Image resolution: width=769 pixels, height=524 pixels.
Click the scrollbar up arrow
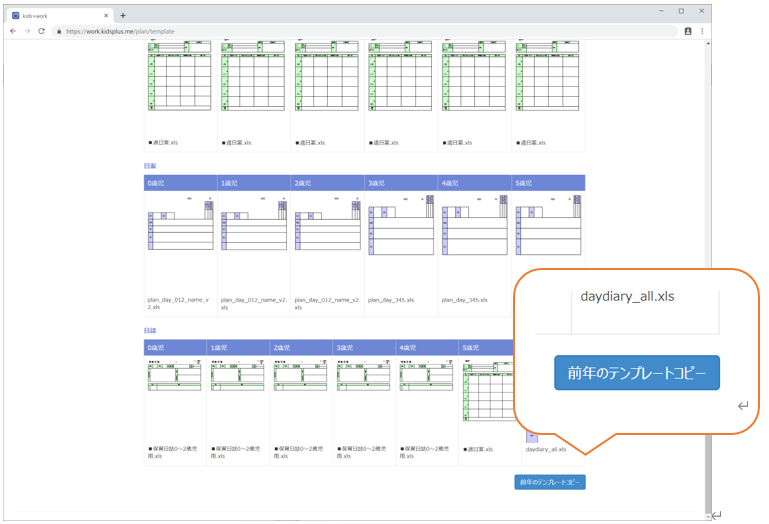click(x=708, y=44)
